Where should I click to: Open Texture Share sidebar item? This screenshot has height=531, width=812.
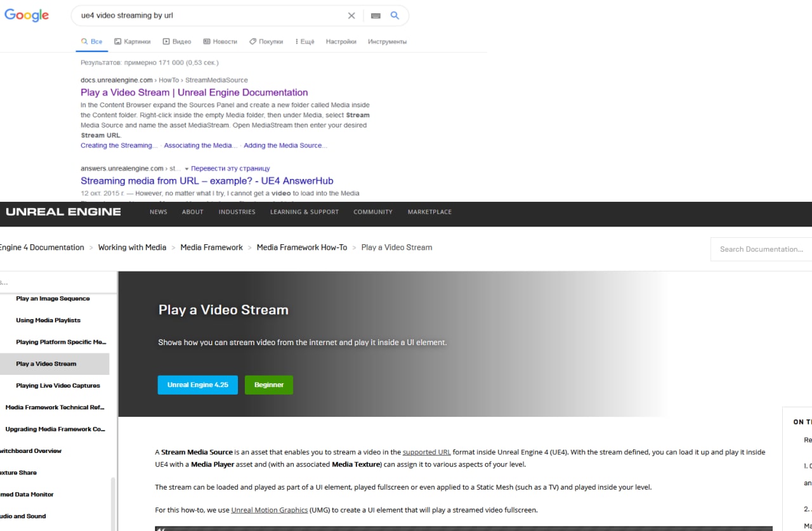pos(18,473)
